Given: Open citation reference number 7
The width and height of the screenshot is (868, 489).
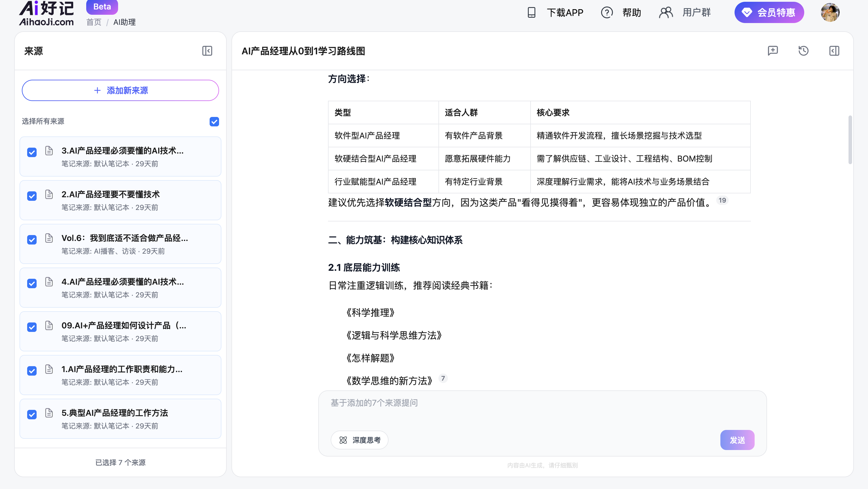Looking at the screenshot, I should pyautogui.click(x=443, y=379).
